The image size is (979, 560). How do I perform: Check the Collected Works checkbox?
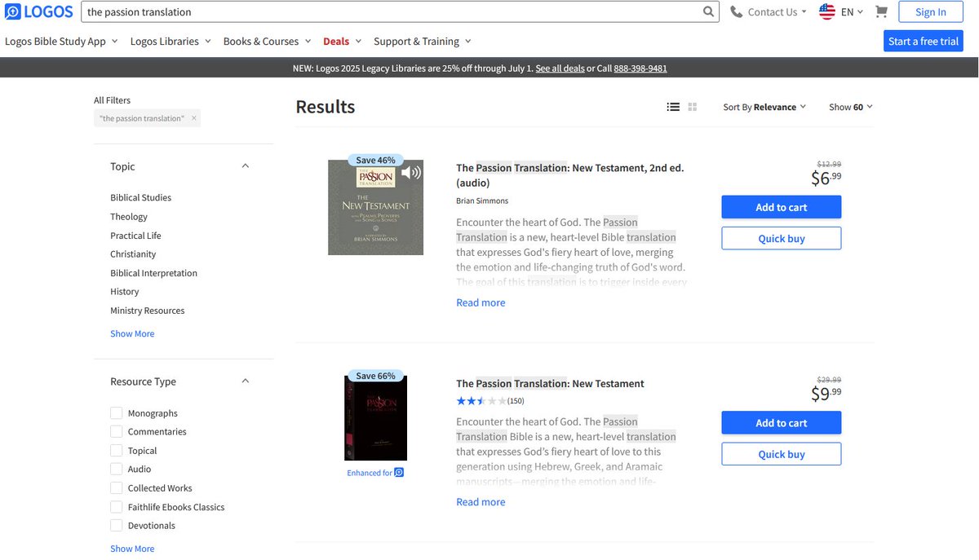pos(117,488)
